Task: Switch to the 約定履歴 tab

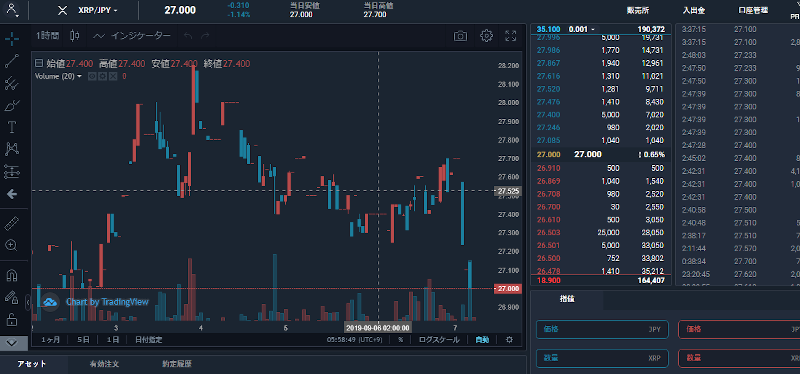Action: pyautogui.click(x=177, y=364)
